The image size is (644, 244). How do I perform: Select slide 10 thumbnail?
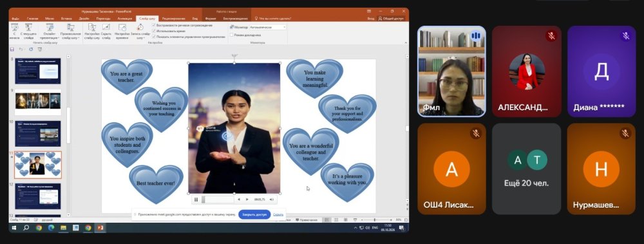pyautogui.click(x=38, y=133)
